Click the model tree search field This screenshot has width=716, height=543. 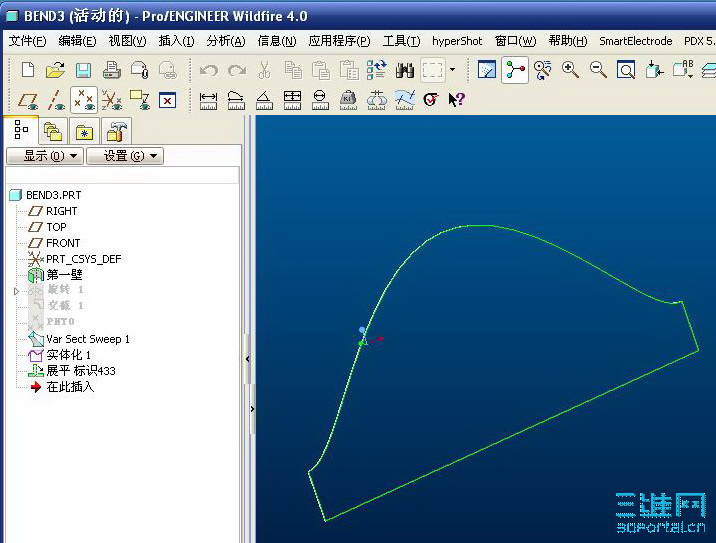(122, 175)
